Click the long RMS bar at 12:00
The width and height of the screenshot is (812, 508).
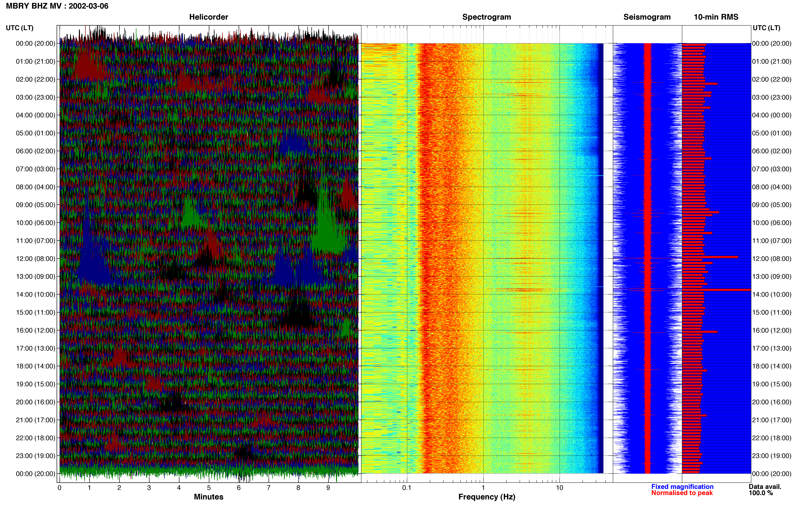point(710,257)
